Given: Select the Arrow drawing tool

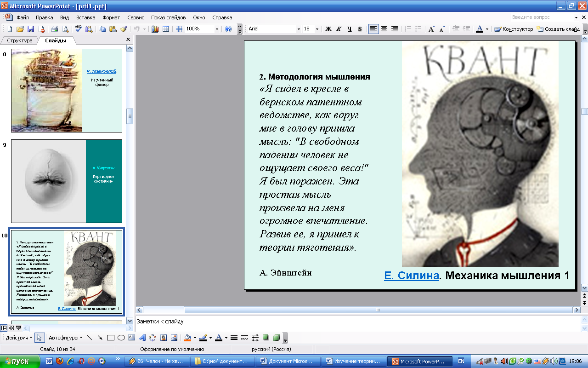Looking at the screenshot, I should (100, 338).
